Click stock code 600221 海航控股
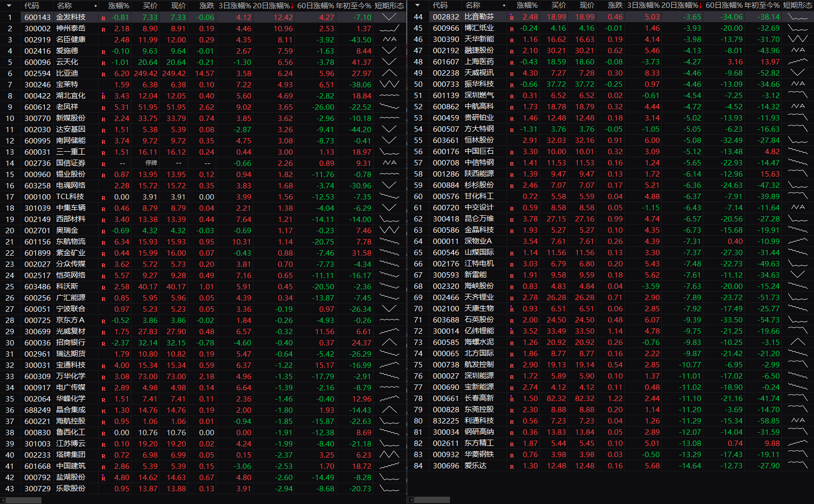Image resolution: width=814 pixels, height=504 pixels. point(38,421)
